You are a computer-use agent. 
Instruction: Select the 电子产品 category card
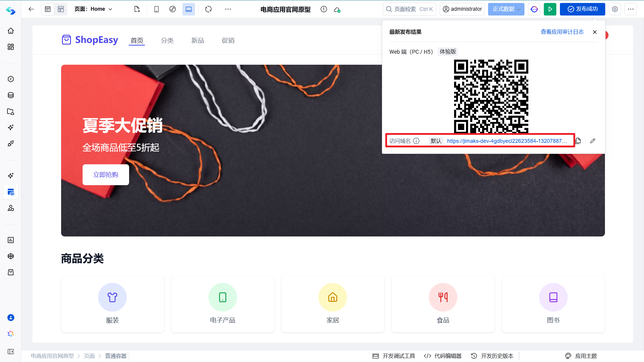click(222, 304)
